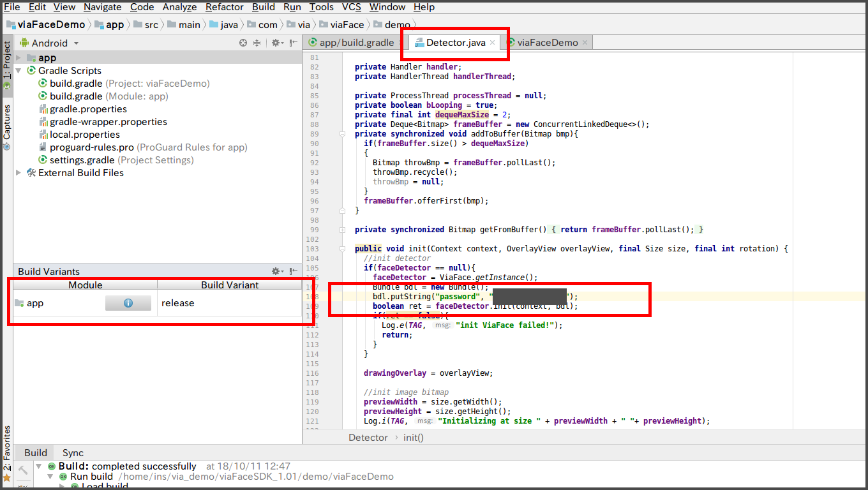Click the Build Variant column header
868x490 pixels.
pyautogui.click(x=230, y=285)
